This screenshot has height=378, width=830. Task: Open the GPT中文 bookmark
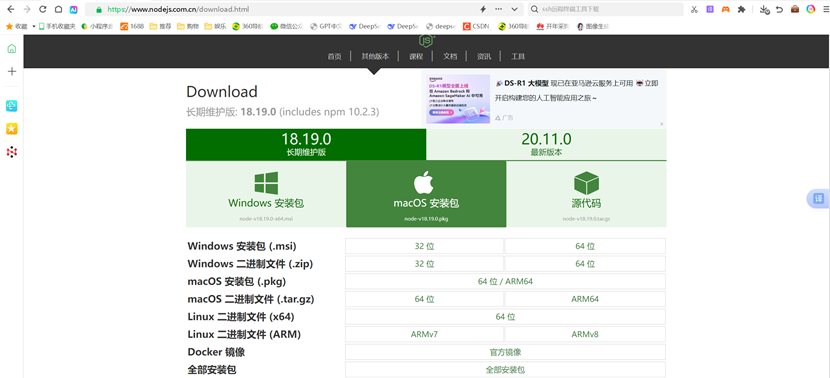pos(326,26)
